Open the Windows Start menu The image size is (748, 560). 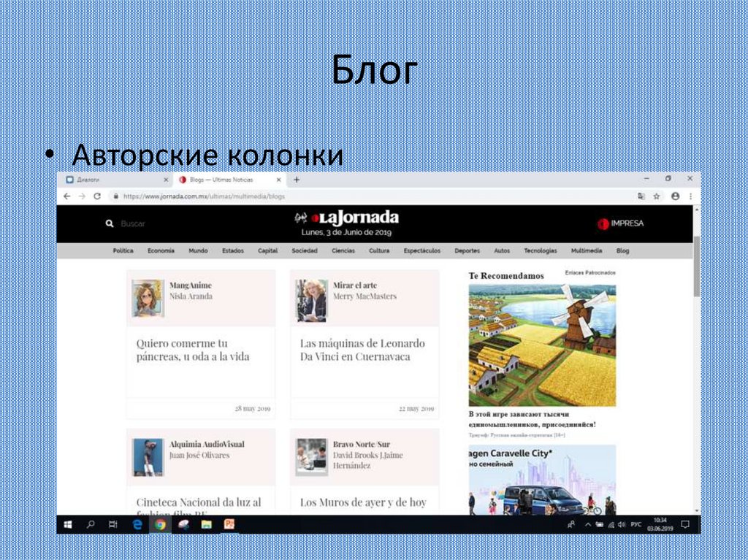(x=68, y=524)
